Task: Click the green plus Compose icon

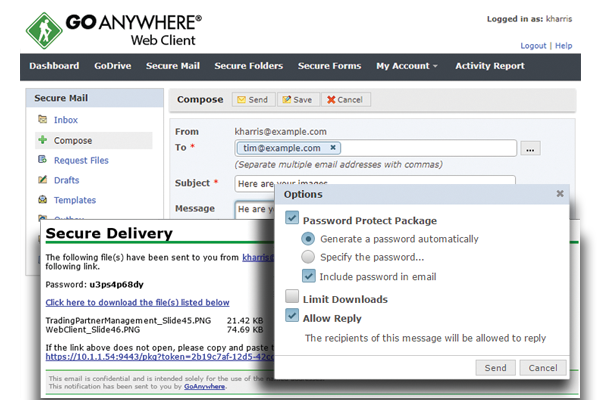Action: tap(42, 140)
